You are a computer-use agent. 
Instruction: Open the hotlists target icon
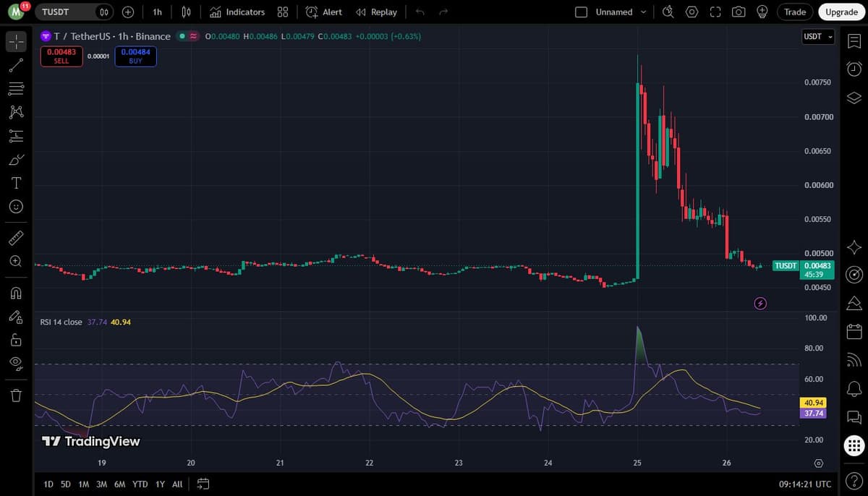click(854, 274)
